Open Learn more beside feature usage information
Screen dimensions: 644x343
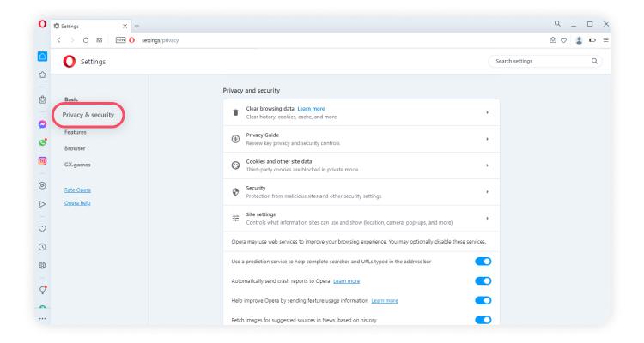[385, 301]
